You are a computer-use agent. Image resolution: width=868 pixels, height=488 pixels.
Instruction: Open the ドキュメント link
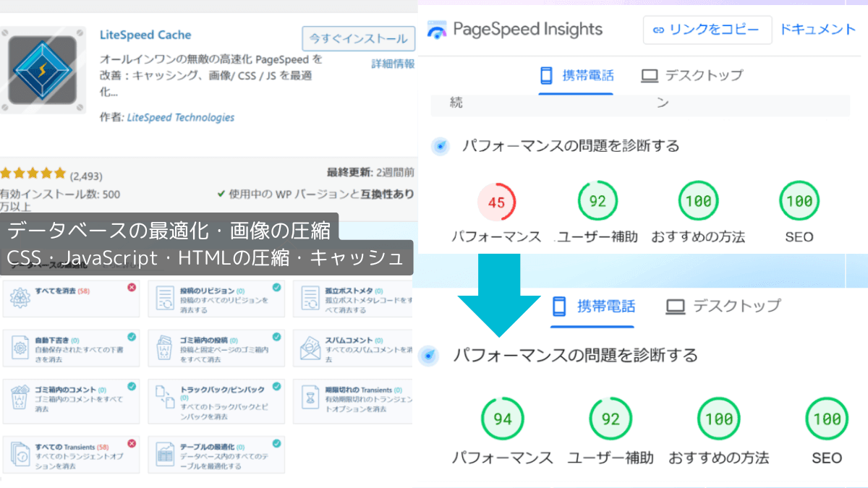pyautogui.click(x=817, y=30)
